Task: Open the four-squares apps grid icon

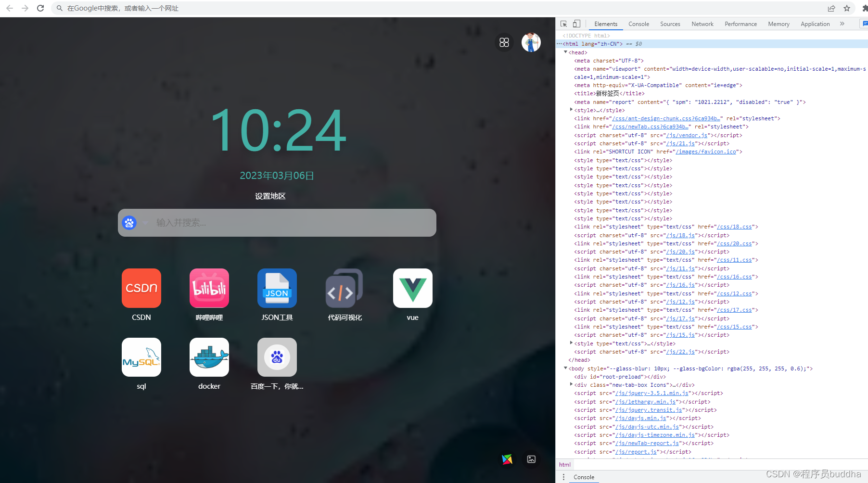Action: 504,42
